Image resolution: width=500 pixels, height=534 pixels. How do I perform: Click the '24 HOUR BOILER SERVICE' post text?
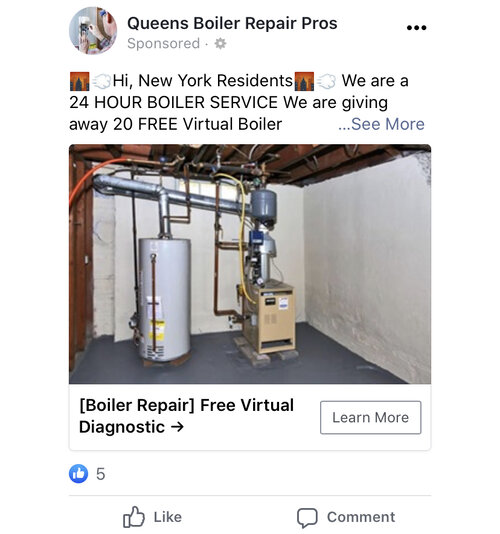click(x=173, y=102)
